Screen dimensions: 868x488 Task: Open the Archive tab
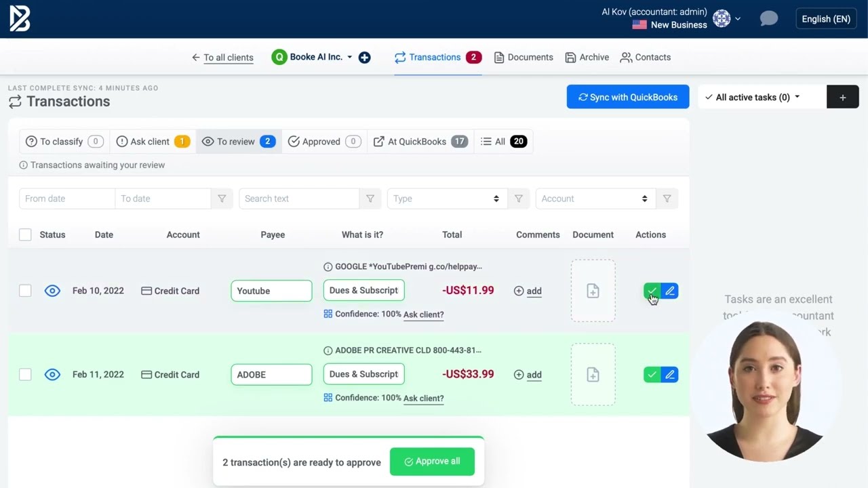point(587,58)
